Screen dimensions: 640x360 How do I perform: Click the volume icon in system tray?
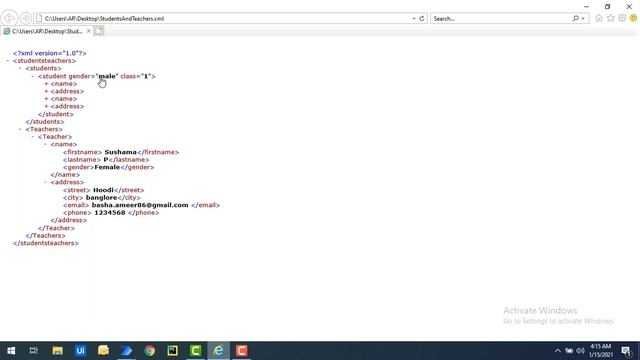580,351
